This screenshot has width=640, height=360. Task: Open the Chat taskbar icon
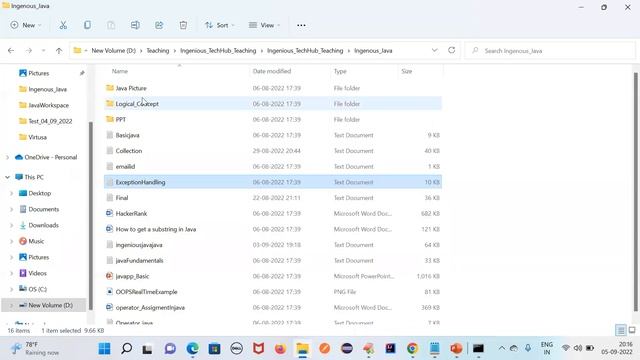coord(170,349)
